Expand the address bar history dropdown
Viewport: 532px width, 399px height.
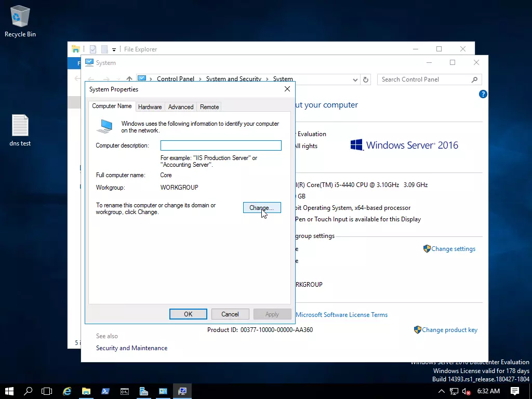click(355, 79)
